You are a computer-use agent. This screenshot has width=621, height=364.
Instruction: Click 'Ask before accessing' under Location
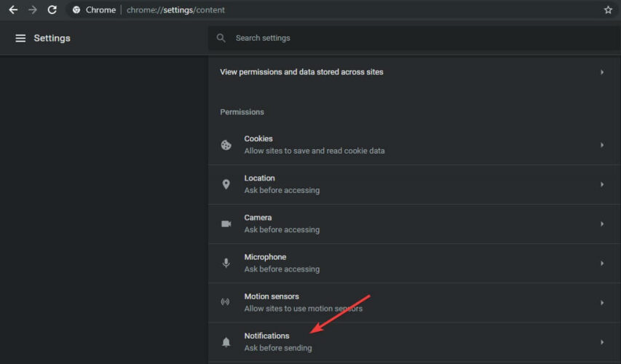click(x=282, y=191)
